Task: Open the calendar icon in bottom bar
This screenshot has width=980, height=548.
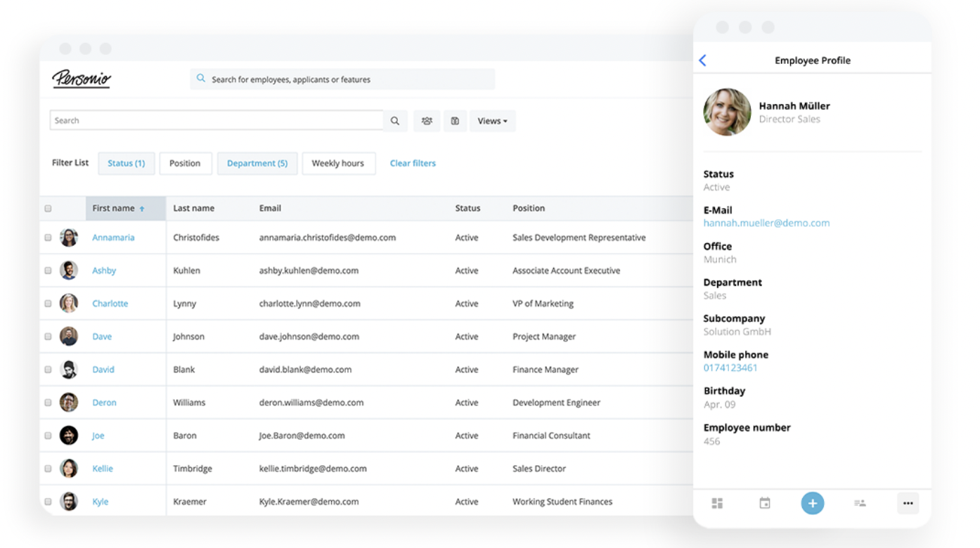Action: 765,503
